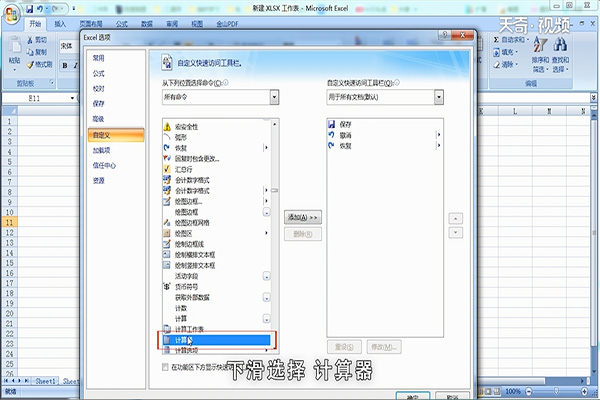Click 查找和选择 binoculars icon

pyautogui.click(x=560, y=45)
